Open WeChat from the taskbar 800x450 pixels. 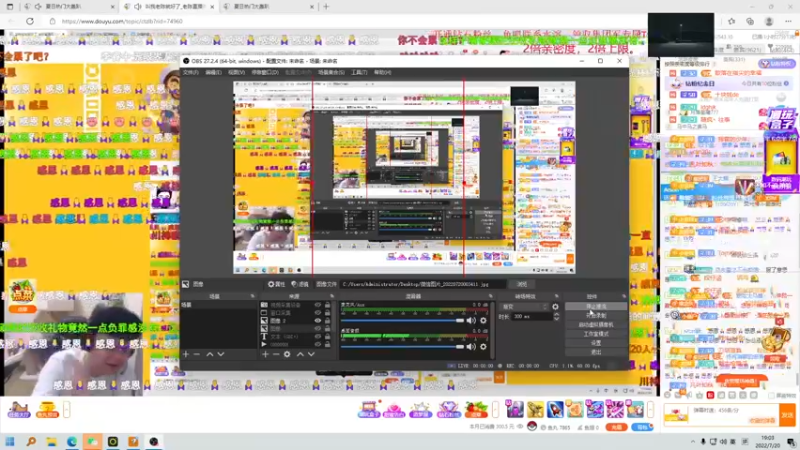(92, 441)
